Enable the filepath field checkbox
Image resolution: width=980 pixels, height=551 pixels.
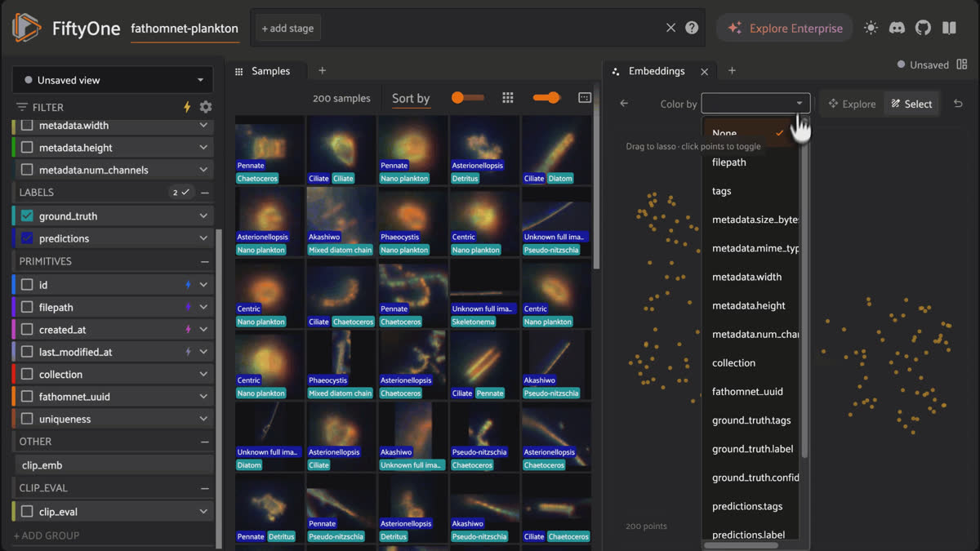(x=27, y=308)
